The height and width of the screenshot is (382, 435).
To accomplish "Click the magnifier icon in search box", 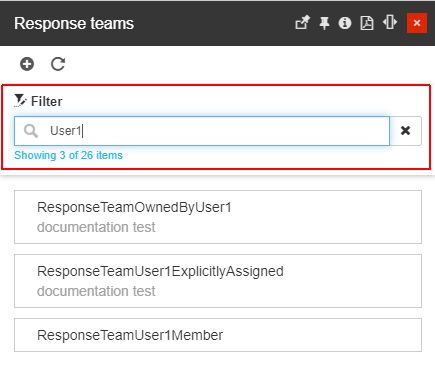I will click(31, 131).
